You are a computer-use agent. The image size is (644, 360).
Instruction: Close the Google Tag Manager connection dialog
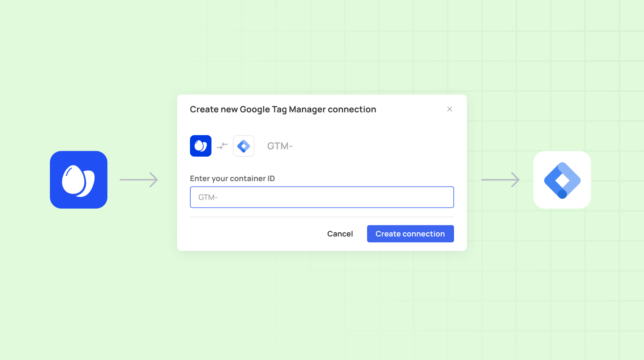(450, 109)
